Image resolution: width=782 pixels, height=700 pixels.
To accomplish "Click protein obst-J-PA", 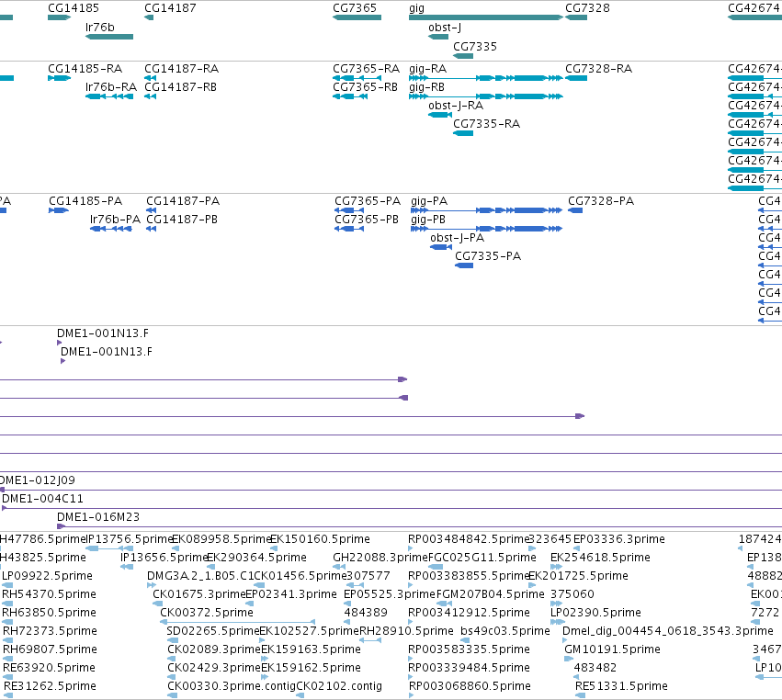I will click(x=457, y=238).
